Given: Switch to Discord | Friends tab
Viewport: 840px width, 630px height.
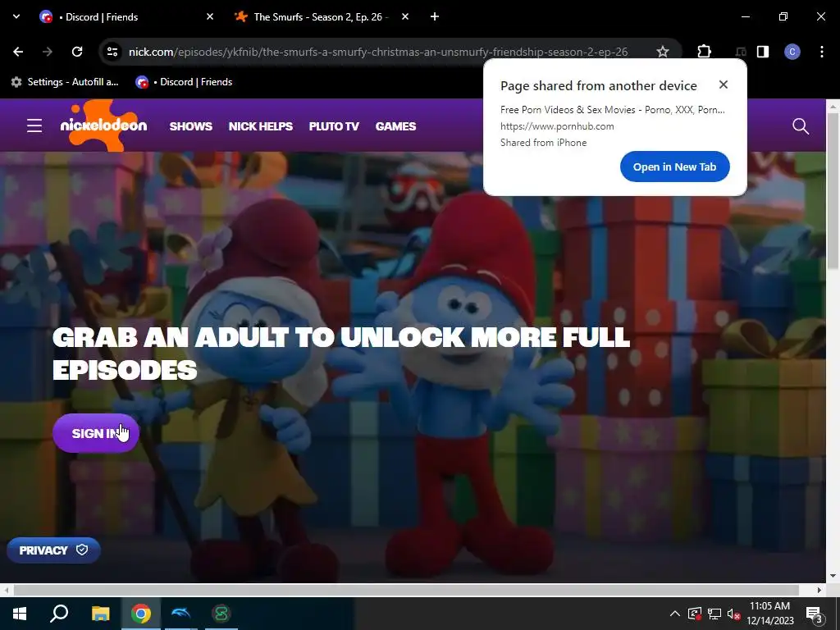Looking at the screenshot, I should (126, 16).
